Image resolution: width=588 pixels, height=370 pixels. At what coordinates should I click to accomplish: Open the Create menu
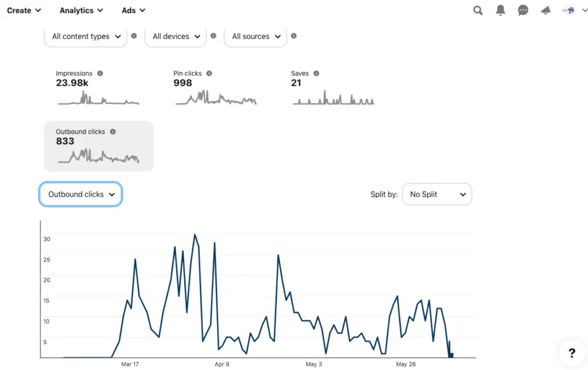pos(24,10)
